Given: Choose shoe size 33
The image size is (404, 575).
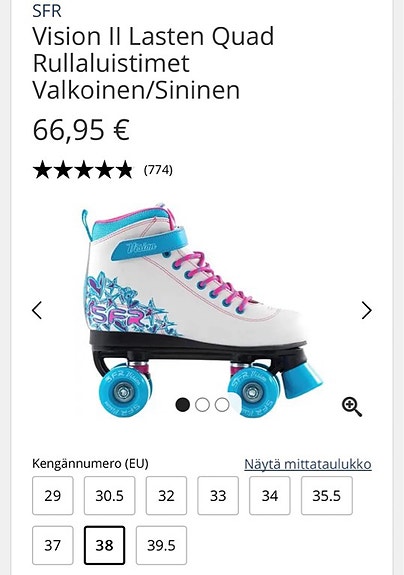Looking at the screenshot, I should coord(218,495).
